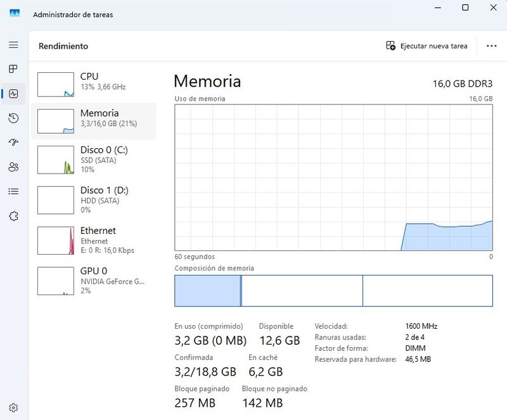Maximize the Task Manager window
The height and width of the screenshot is (420, 507).
465,8
